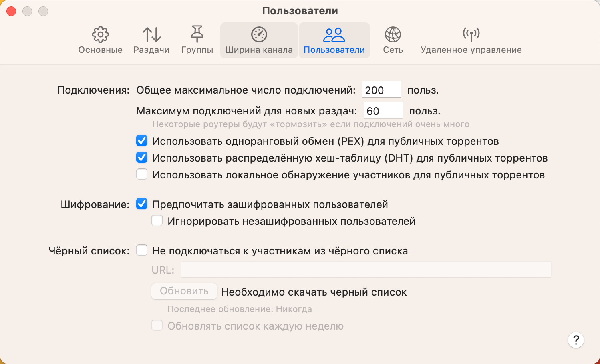Open the Раздачи arrows icon

click(x=151, y=35)
